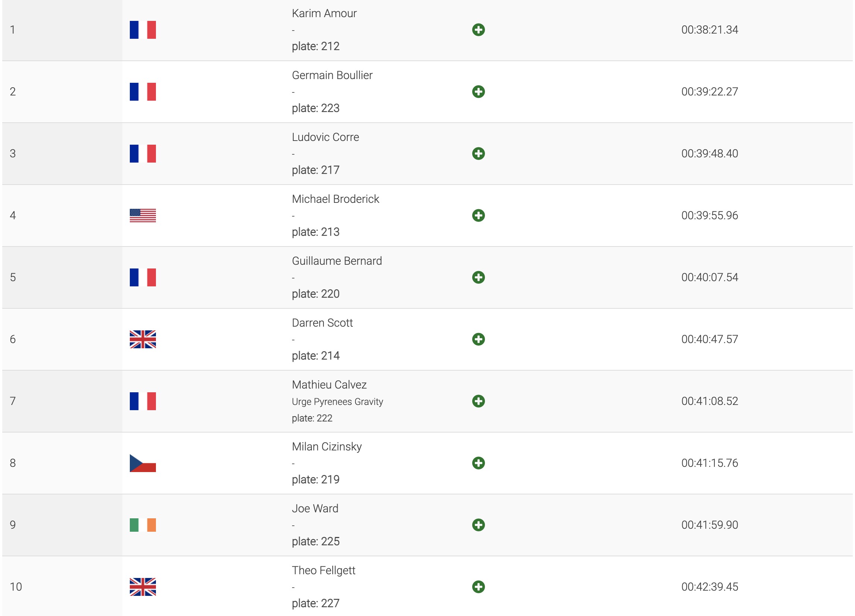Expand Germain Boullier's plus icon
Image resolution: width=855 pixels, height=616 pixels.
(478, 92)
